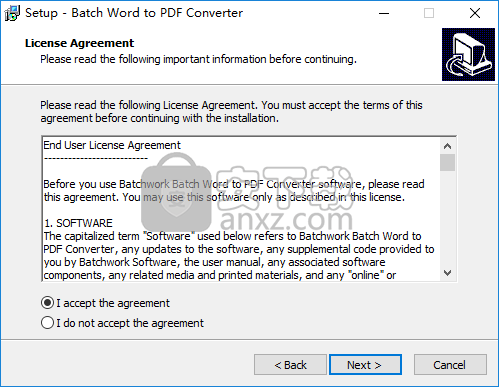Click the license text scrollbar thumb
Viewport: 499px width, 387px height.
tap(448, 162)
